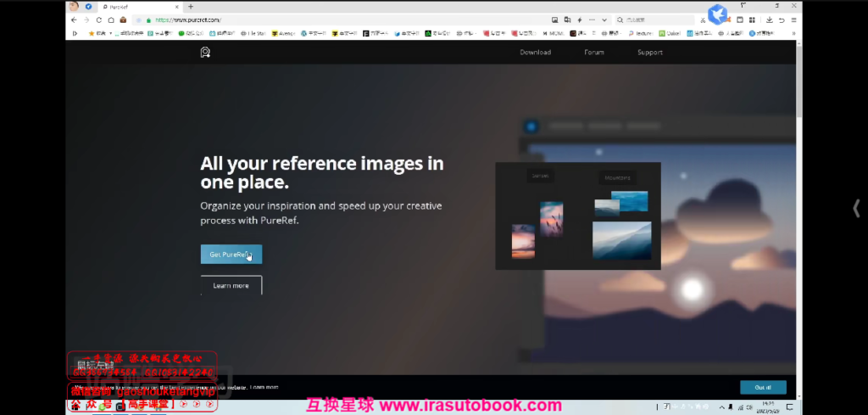Expand the address bar dropdown chevron
Screen dimensions: 868x415
pyautogui.click(x=604, y=20)
